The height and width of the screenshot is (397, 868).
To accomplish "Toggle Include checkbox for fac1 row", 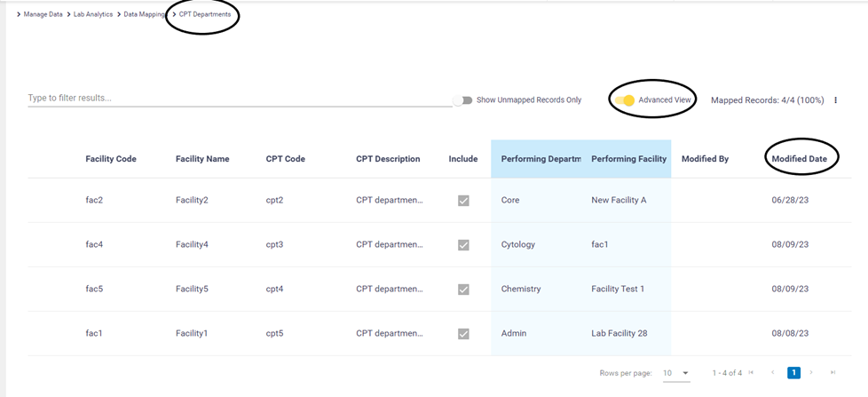I will [x=463, y=334].
